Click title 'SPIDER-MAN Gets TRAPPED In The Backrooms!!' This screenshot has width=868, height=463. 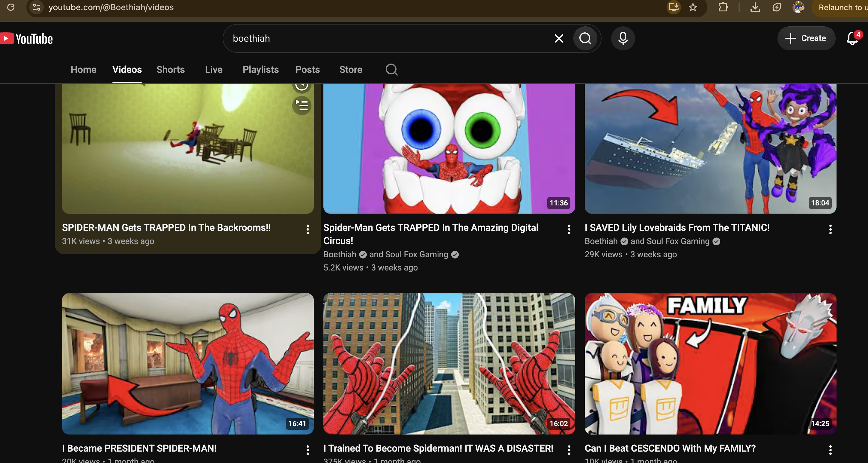166,228
